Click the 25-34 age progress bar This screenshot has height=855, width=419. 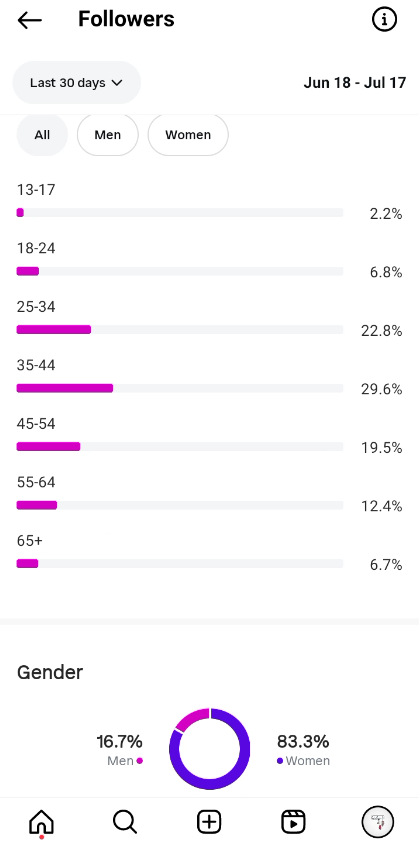[179, 329]
